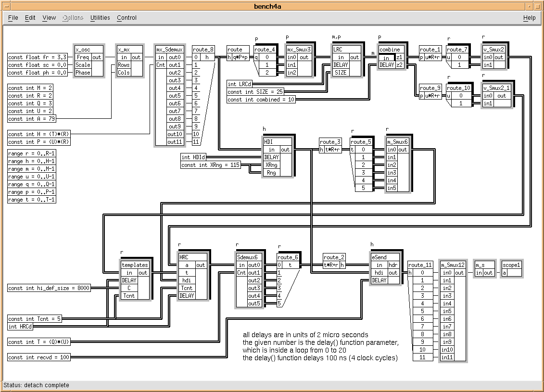Select the templates block
Viewport: 544px width, 392px height.
135,265
